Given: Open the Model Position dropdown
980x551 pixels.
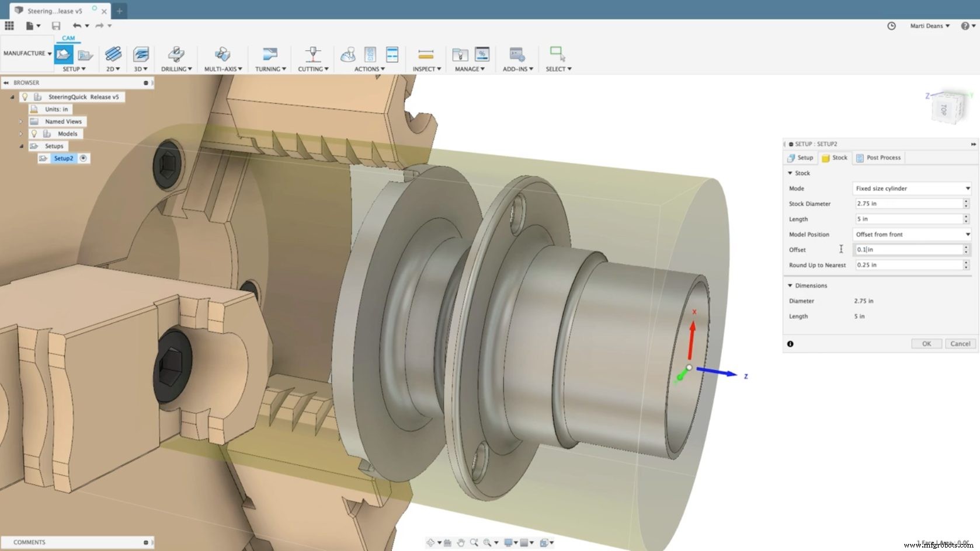Looking at the screenshot, I should [x=912, y=234].
